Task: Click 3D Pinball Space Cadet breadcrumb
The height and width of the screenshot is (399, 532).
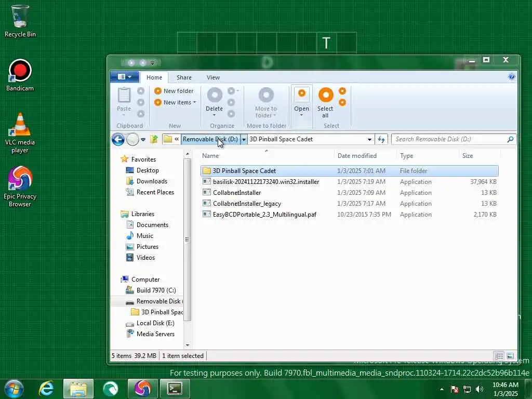Action: (281, 139)
